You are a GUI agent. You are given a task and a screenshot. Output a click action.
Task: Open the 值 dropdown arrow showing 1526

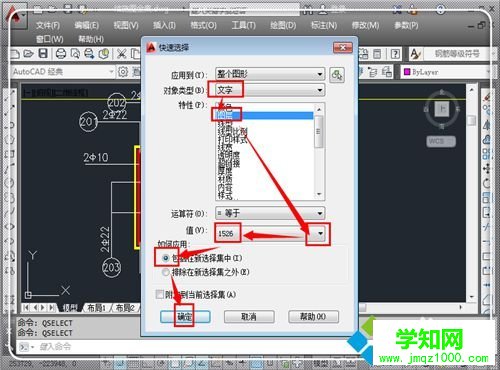320,233
